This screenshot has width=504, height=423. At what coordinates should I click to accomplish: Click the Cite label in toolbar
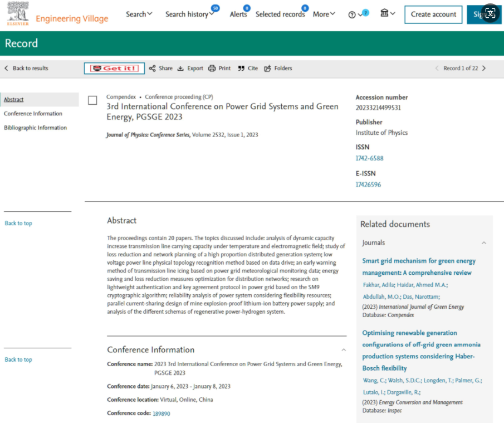[253, 68]
